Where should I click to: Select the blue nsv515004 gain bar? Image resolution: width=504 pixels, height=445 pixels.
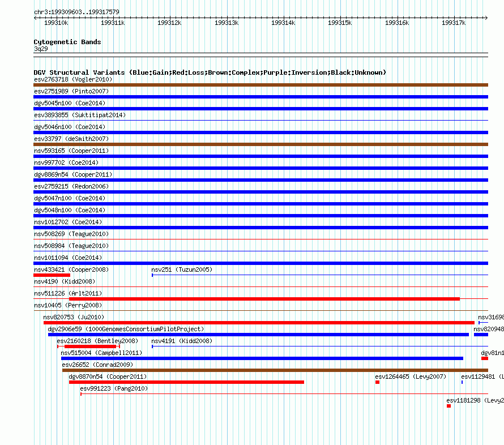262,358
